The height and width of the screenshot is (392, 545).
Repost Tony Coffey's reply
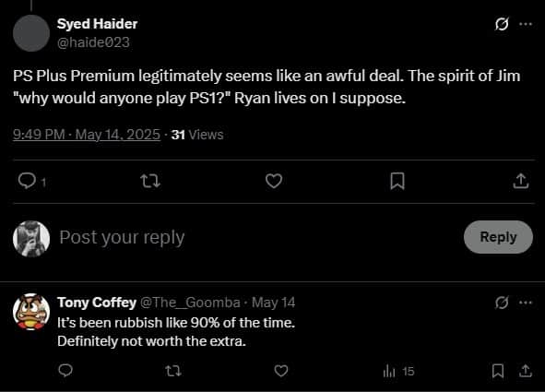[173, 371]
